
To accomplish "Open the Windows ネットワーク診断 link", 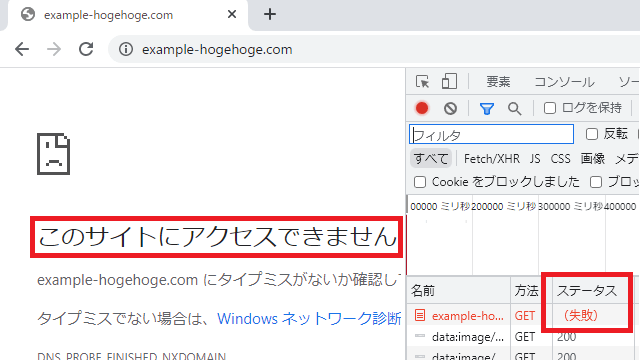I will tap(309, 318).
